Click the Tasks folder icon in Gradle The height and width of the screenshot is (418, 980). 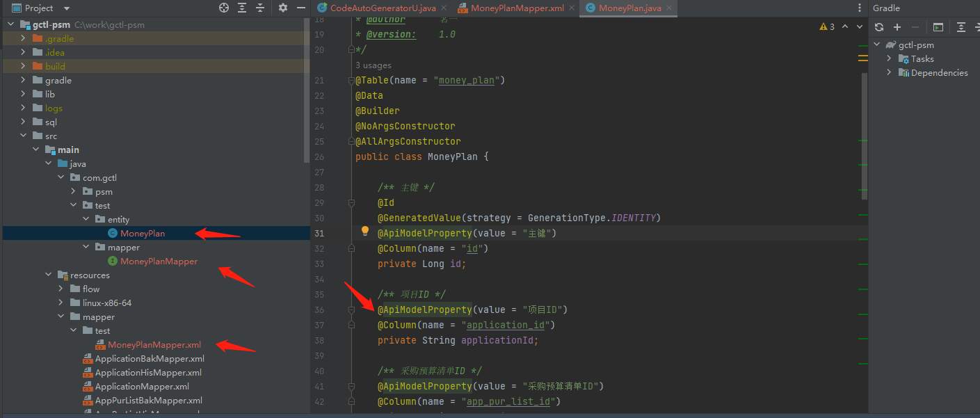pos(903,59)
